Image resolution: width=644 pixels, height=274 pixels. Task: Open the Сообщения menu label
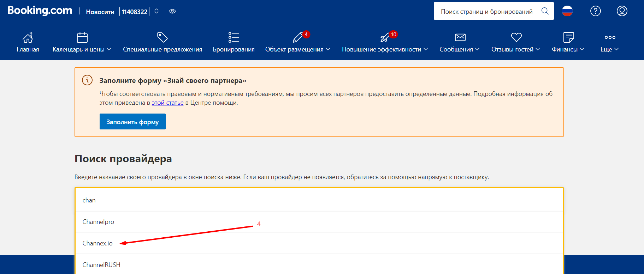point(456,49)
